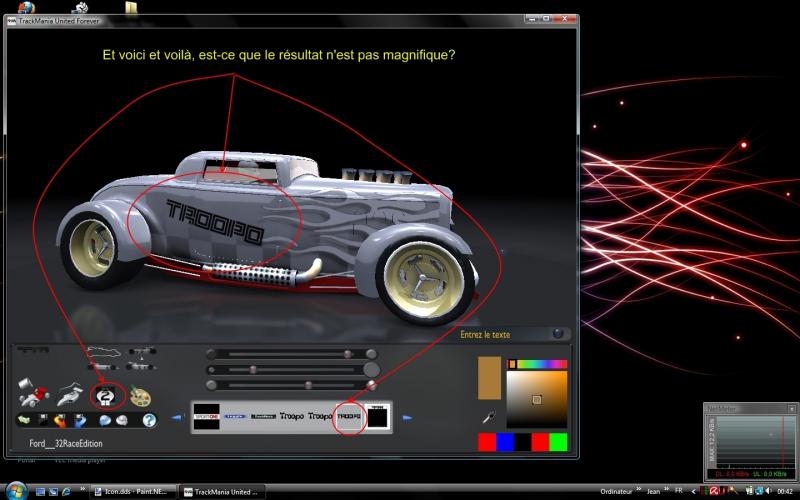This screenshot has height=500, width=800.
Task: Click the taskbar clock 00:42
Action: 785,491
